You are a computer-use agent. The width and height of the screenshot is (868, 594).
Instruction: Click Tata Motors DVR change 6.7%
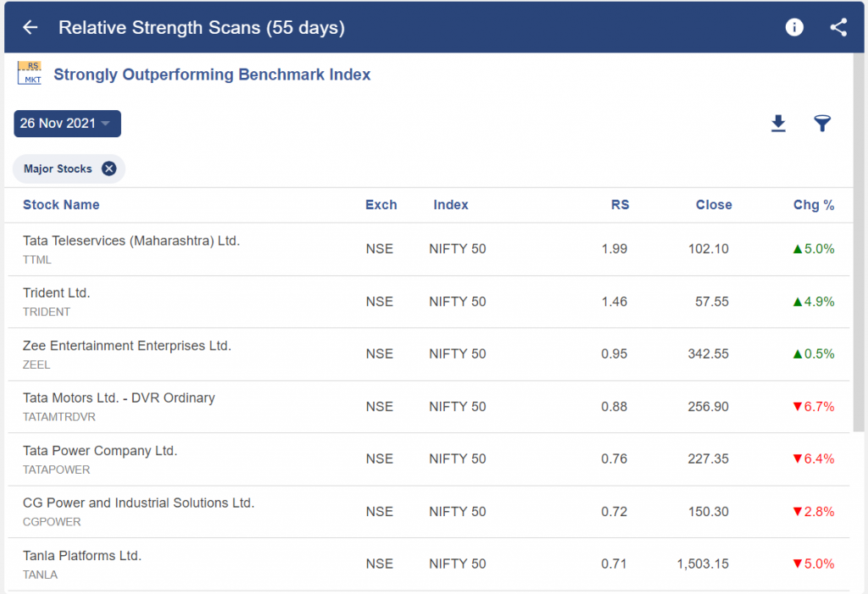[813, 407]
